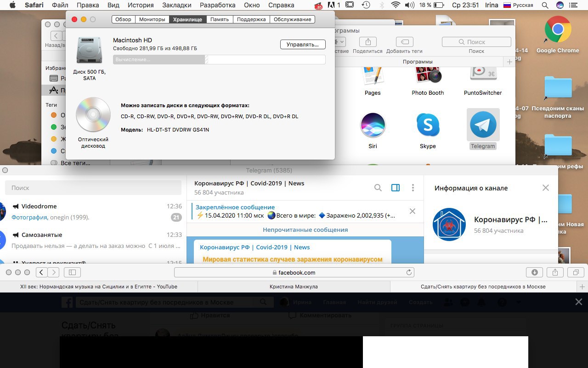Click the facebook.com address bar
The image size is (588, 368).
[294, 272]
